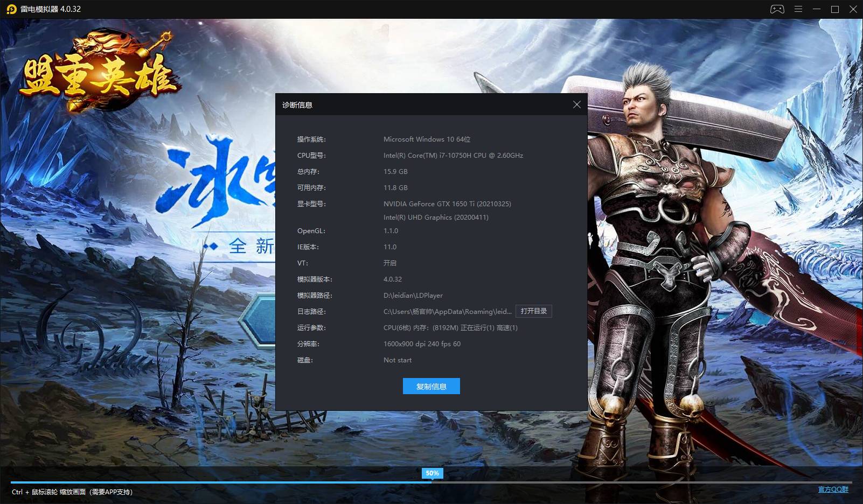Image resolution: width=863 pixels, height=504 pixels.
Task: Click the Ctrl + 鼠标滚轮 tip text
Action: pos(72,492)
